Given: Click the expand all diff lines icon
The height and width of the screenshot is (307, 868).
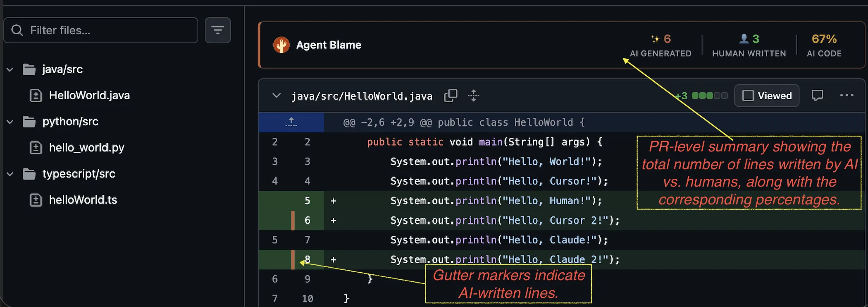Looking at the screenshot, I should click(x=473, y=96).
